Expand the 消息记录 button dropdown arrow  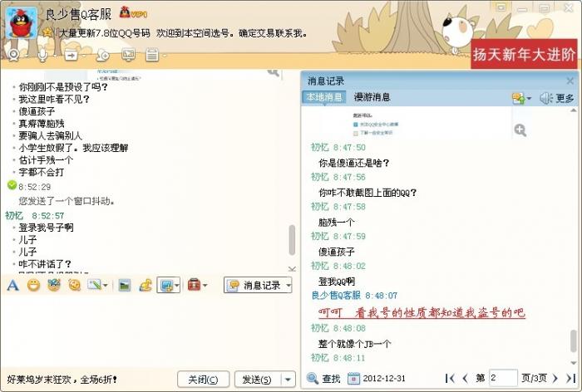click(x=289, y=285)
